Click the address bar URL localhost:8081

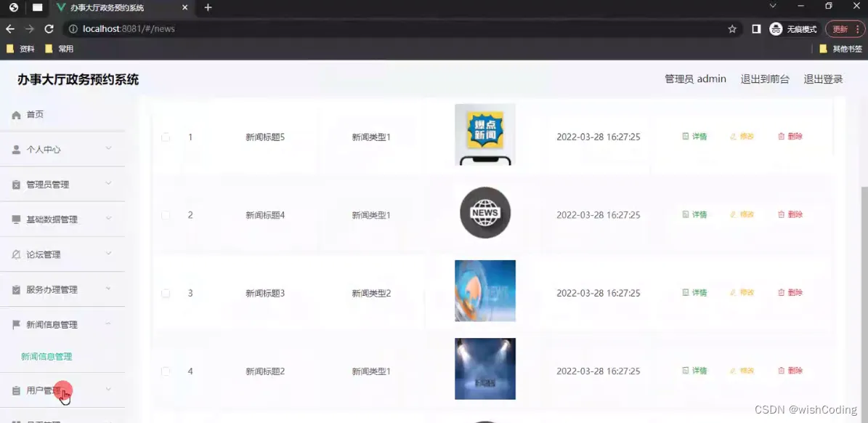129,29
